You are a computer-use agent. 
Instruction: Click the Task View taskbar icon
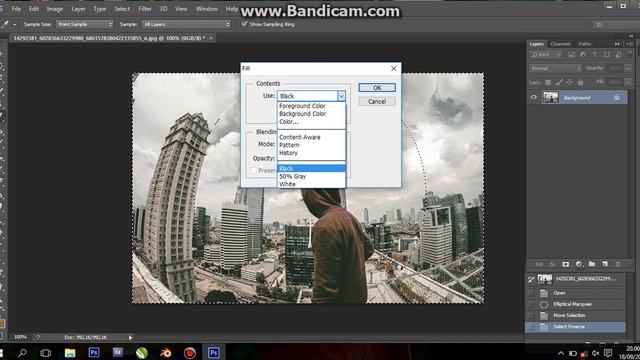pos(46,352)
